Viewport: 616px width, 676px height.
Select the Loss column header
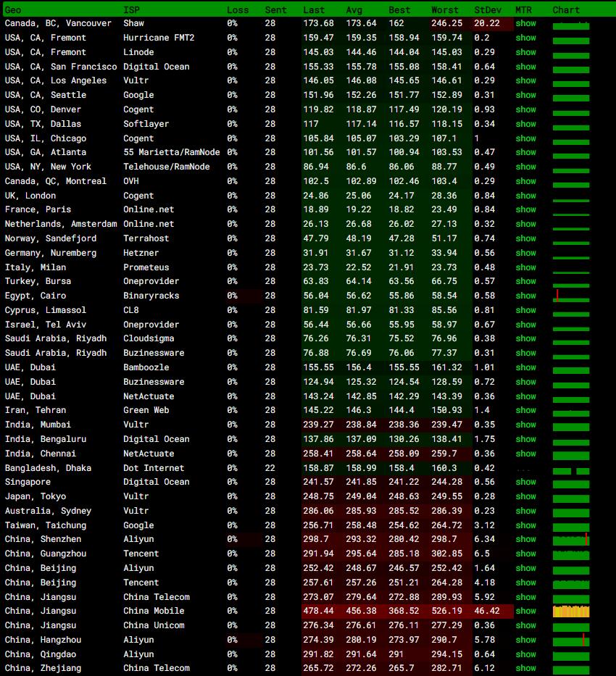tap(238, 10)
